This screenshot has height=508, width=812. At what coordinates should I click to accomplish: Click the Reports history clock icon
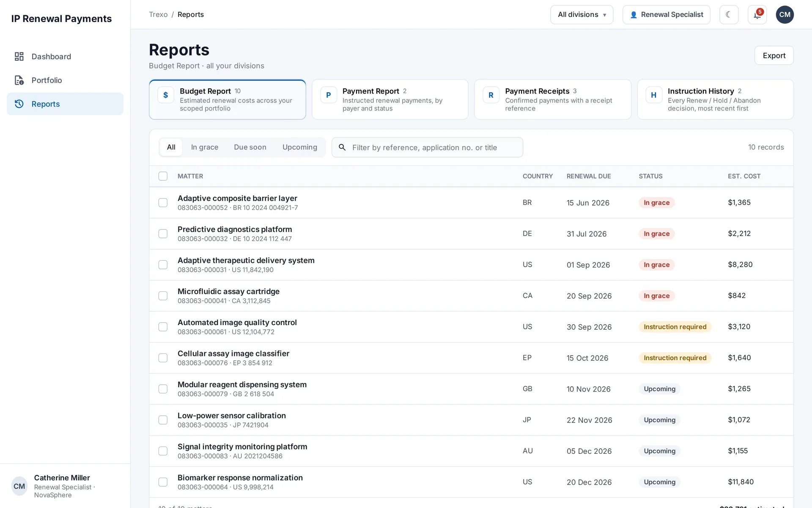[x=19, y=104]
